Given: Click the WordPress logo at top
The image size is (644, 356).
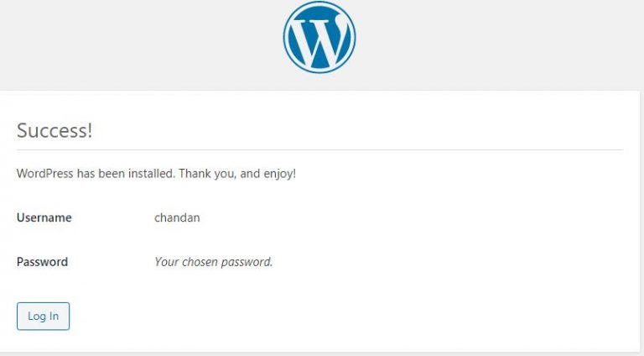Looking at the screenshot, I should click(319, 37).
